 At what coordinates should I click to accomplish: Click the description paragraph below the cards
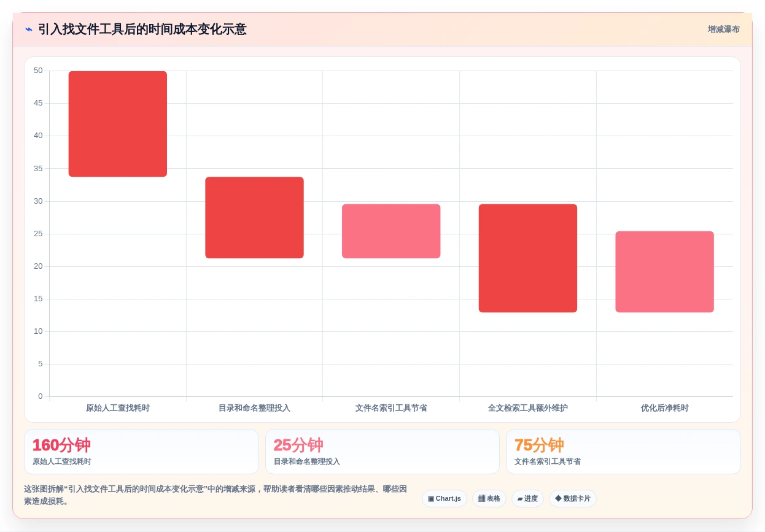(216, 495)
